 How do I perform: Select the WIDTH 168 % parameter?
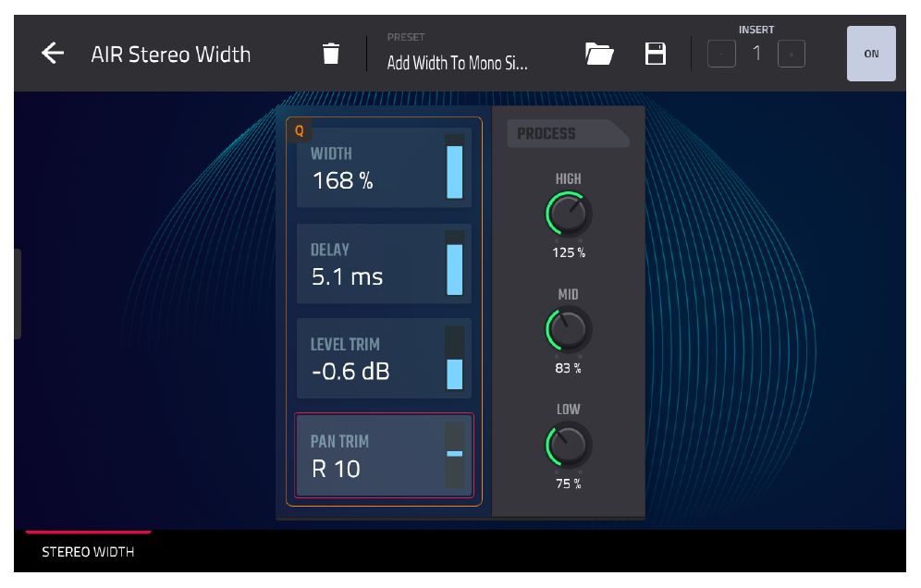[x=384, y=167]
